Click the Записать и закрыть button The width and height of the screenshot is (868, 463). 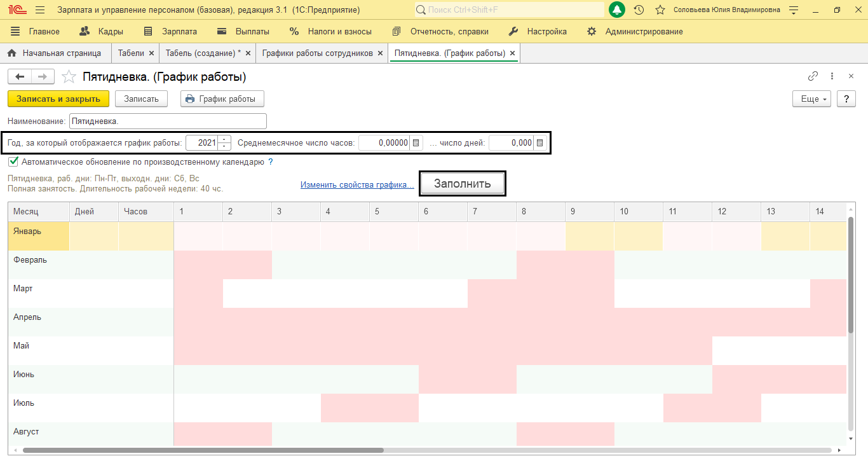pyautogui.click(x=58, y=99)
